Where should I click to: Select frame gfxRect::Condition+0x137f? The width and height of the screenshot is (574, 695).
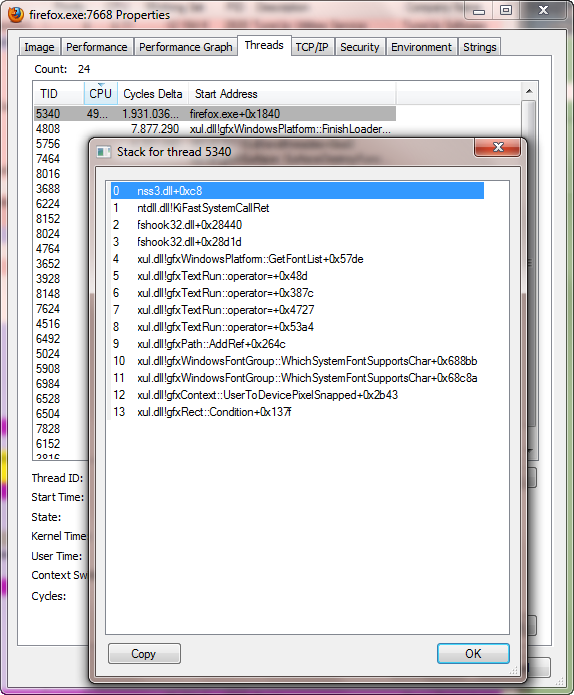pyautogui.click(x=297, y=412)
